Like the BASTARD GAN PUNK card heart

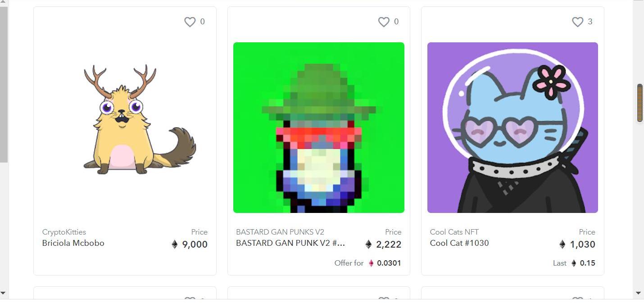tap(384, 22)
